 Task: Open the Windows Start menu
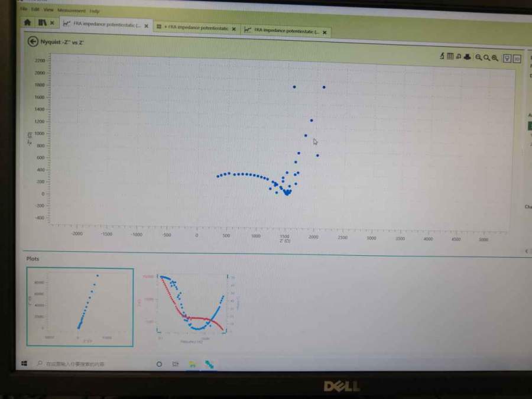coord(24,364)
